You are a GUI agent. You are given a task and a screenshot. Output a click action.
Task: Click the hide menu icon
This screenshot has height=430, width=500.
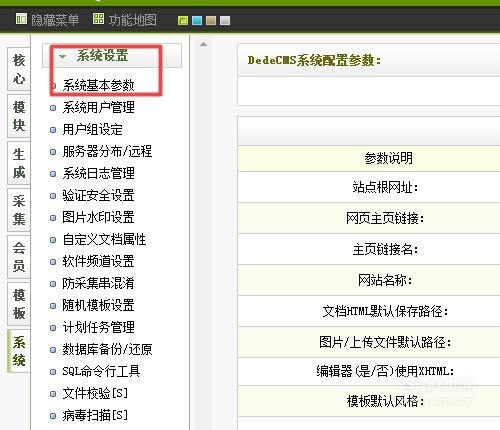point(21,19)
